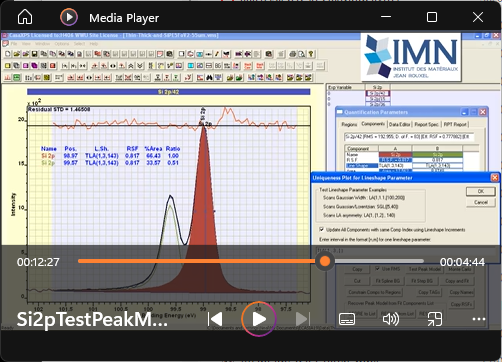
Task: Open the more options ellipsis menu
Action: point(479,319)
